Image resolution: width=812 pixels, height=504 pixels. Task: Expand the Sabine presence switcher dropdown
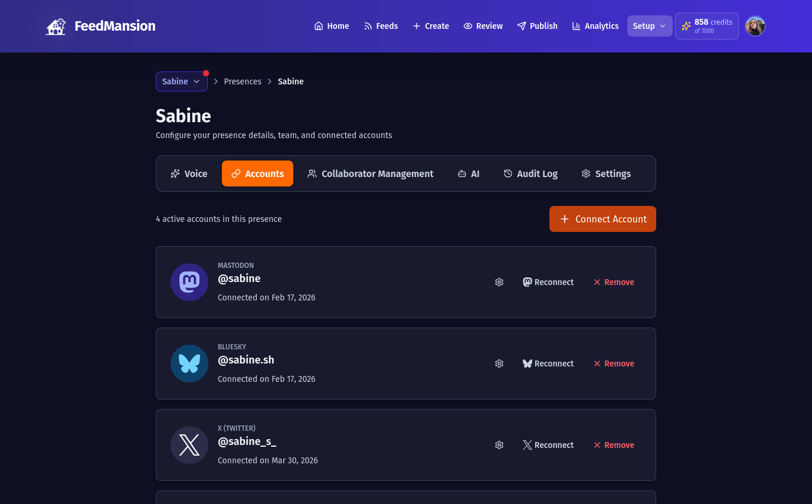tap(182, 81)
